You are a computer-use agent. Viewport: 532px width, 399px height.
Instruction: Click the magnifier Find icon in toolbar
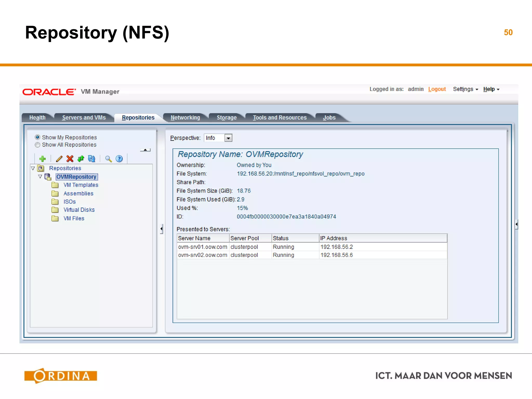108,159
